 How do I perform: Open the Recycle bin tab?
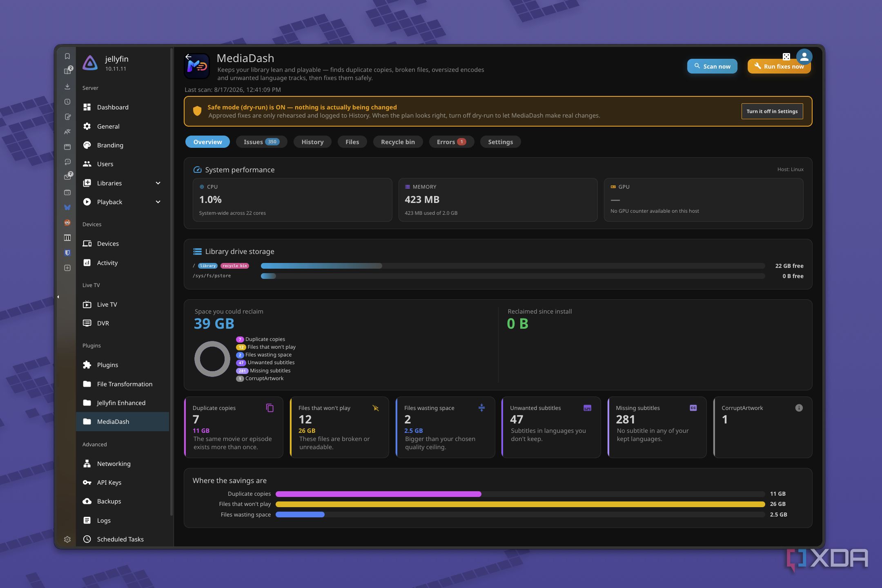click(x=398, y=142)
